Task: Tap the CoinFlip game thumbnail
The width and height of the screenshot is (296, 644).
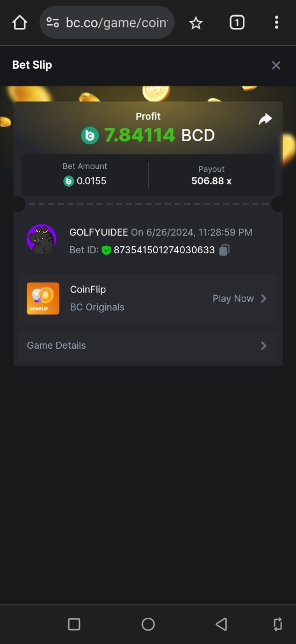Action: coord(43,298)
